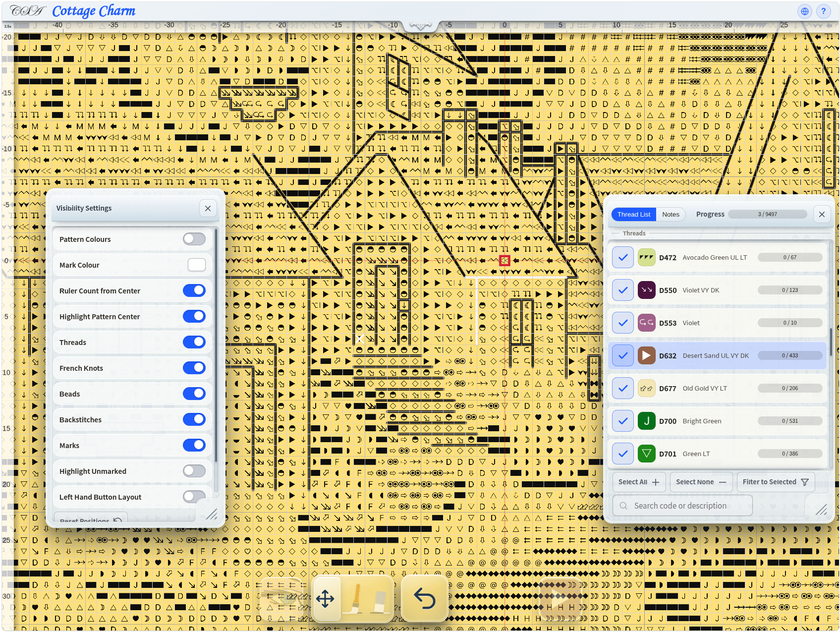Viewport: 840px width, 632px height.
Task: Uncheck the D472 thread checkbox
Action: [x=623, y=258]
